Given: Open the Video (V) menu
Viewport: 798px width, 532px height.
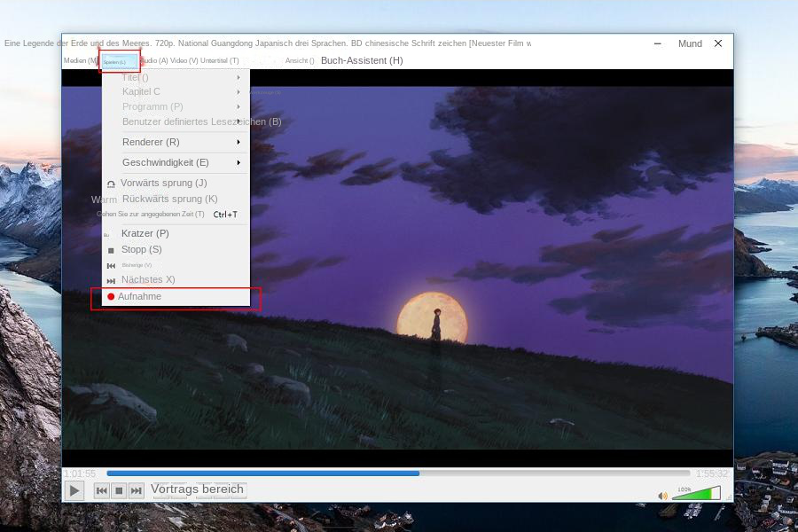Looking at the screenshot, I should pos(184,60).
